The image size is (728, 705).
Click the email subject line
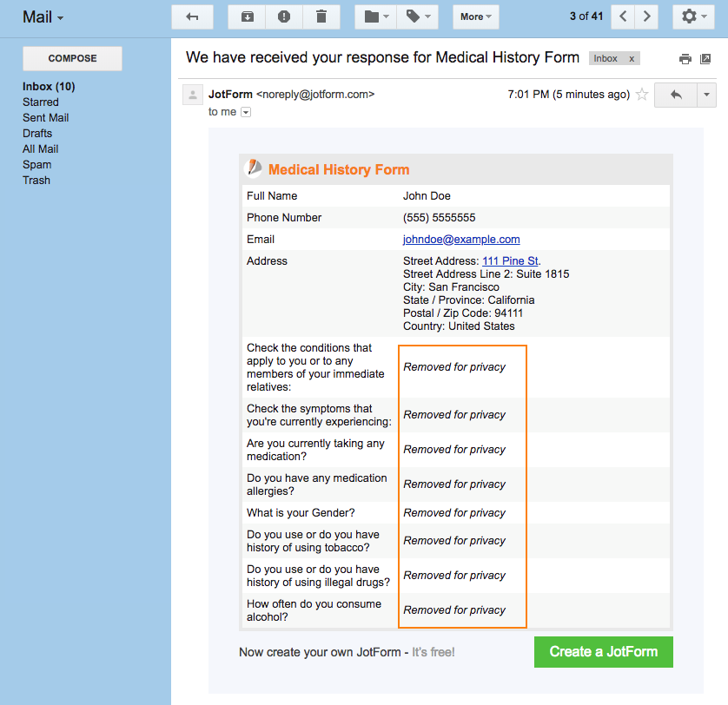pyautogui.click(x=382, y=57)
